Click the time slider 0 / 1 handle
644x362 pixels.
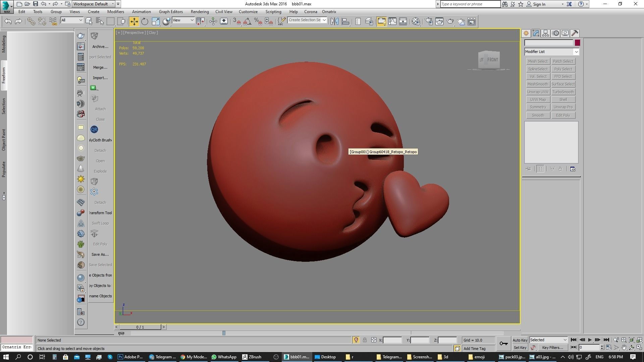tap(140, 327)
